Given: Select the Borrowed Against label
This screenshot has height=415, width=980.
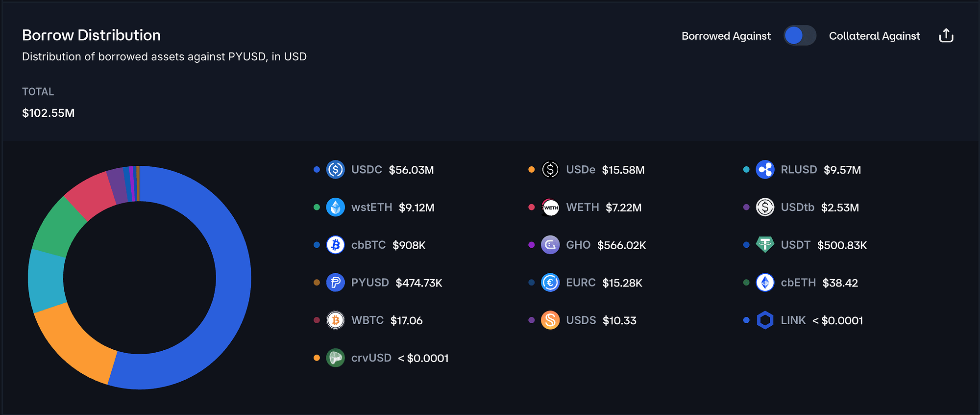Looking at the screenshot, I should click(x=726, y=36).
